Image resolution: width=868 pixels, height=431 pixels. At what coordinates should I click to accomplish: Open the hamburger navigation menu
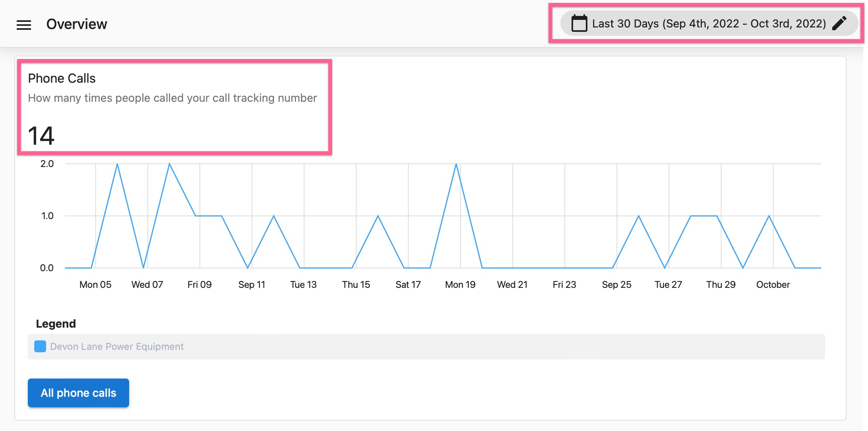24,25
